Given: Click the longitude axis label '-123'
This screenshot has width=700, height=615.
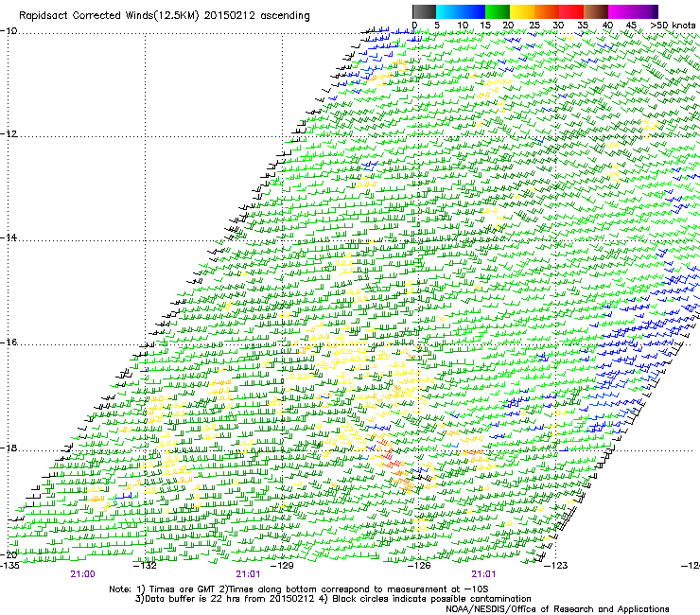Looking at the screenshot, I should (x=556, y=566).
